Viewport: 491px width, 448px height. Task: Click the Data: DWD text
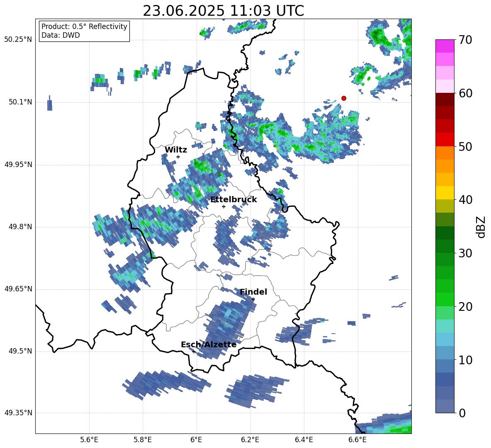point(61,35)
